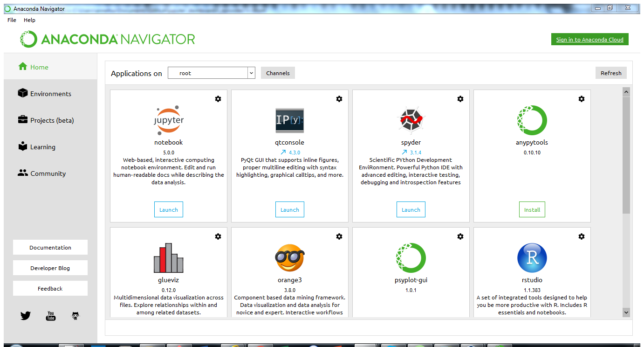Expand the root environment dropdown

251,73
